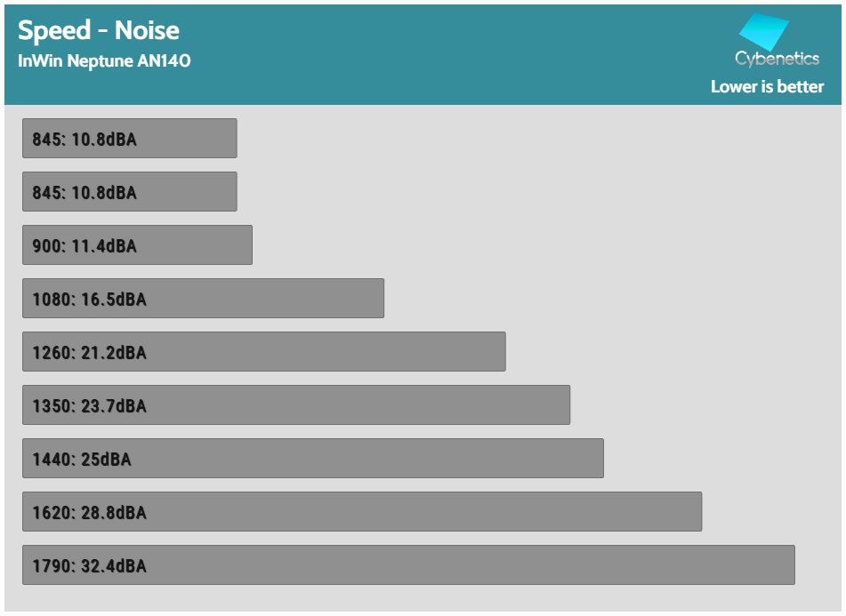
Task: Click the Cybenetics wordmark text
Action: pyautogui.click(x=777, y=60)
